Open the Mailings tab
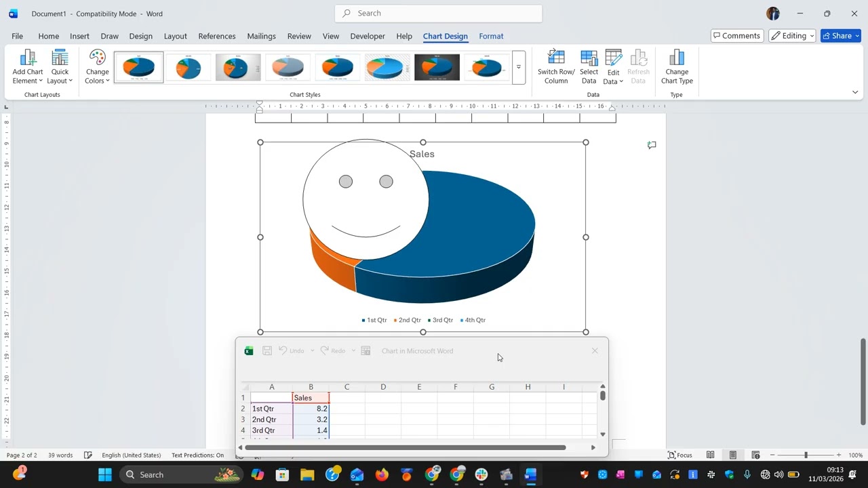 [261, 36]
